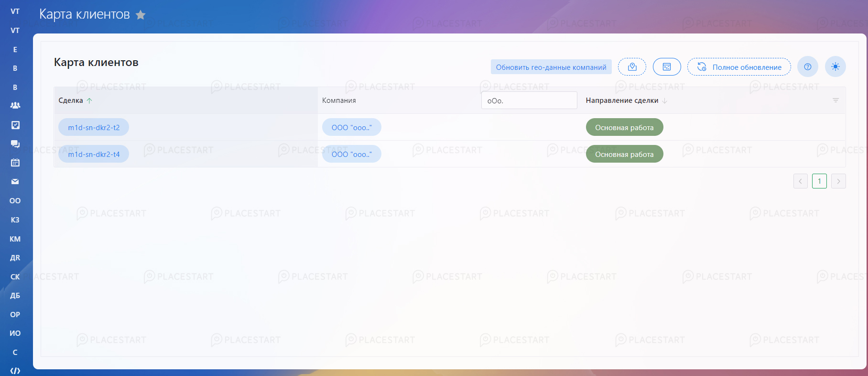Open the СК sidebar item
Screen dimensions: 868x376
pyautogui.click(x=15, y=276)
